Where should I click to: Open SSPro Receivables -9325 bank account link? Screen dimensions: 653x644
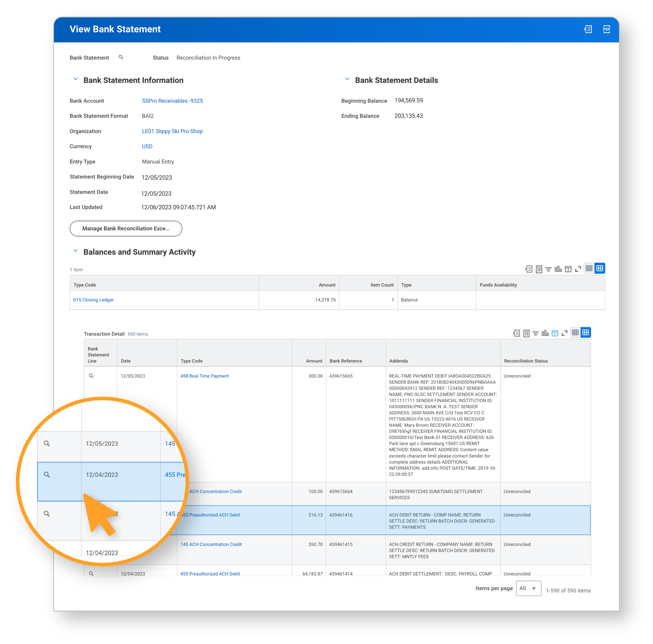172,101
